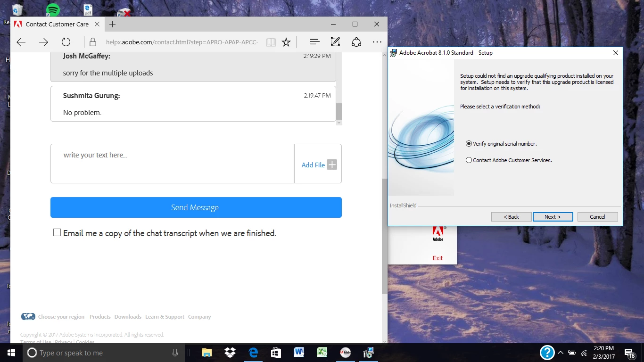This screenshot has height=362, width=644.
Task: Close the Contact Customer Care tab
Action: (x=97, y=24)
